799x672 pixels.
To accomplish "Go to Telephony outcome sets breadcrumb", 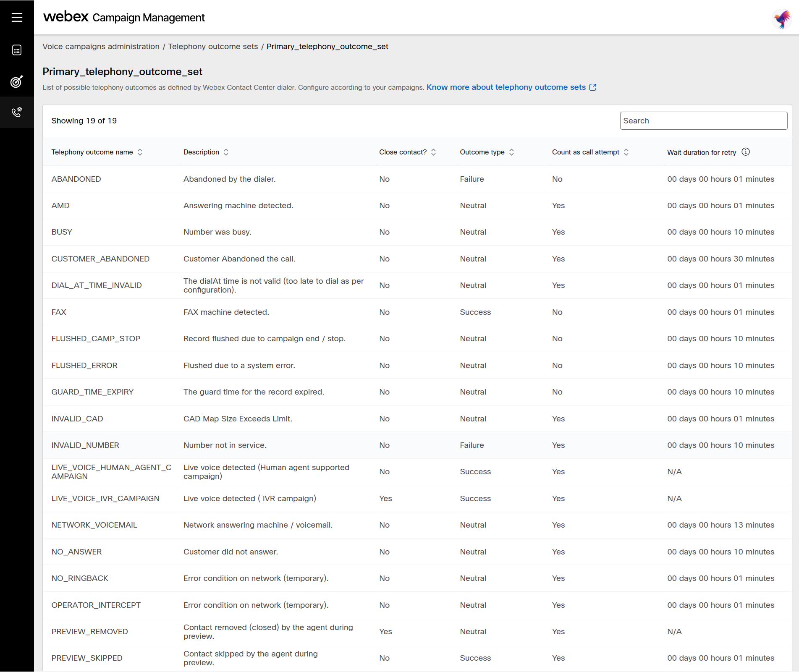I will pyautogui.click(x=213, y=47).
